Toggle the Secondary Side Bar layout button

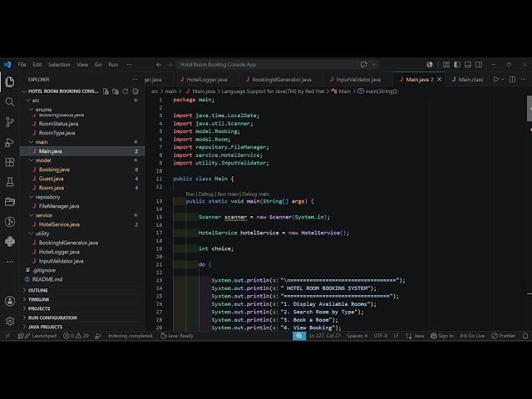point(479,65)
